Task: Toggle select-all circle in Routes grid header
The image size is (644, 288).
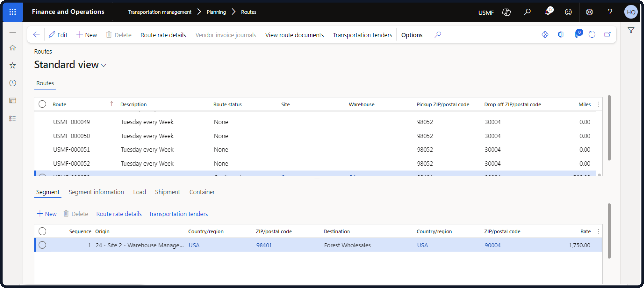Action: pyautogui.click(x=42, y=104)
